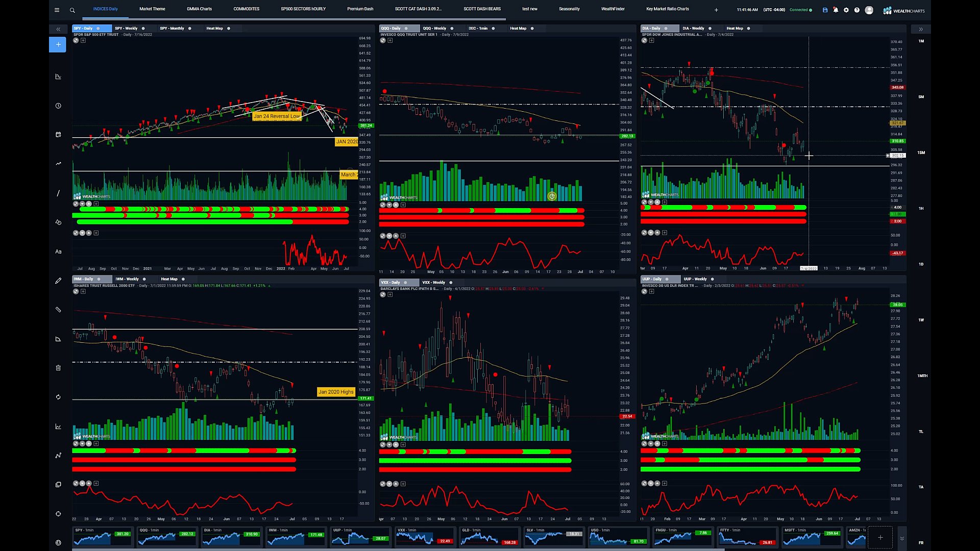Add a new dashboard tab with plus
980x551 pixels.
coord(716,10)
